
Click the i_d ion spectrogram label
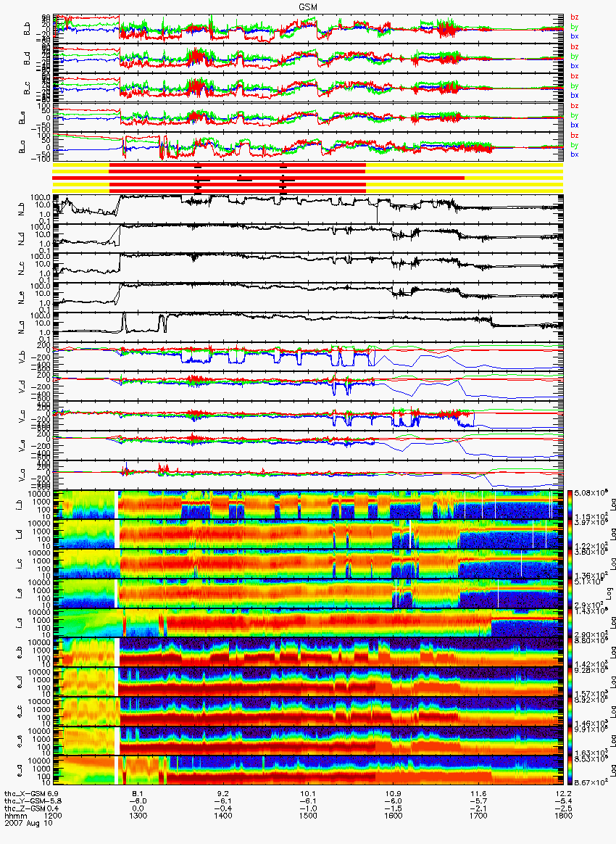click(19, 534)
